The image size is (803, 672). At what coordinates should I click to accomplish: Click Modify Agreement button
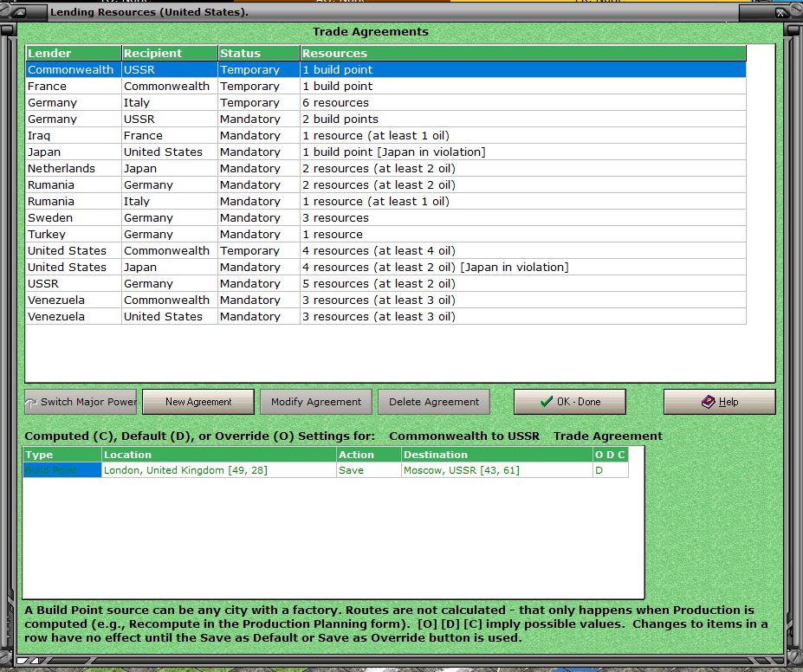(316, 402)
